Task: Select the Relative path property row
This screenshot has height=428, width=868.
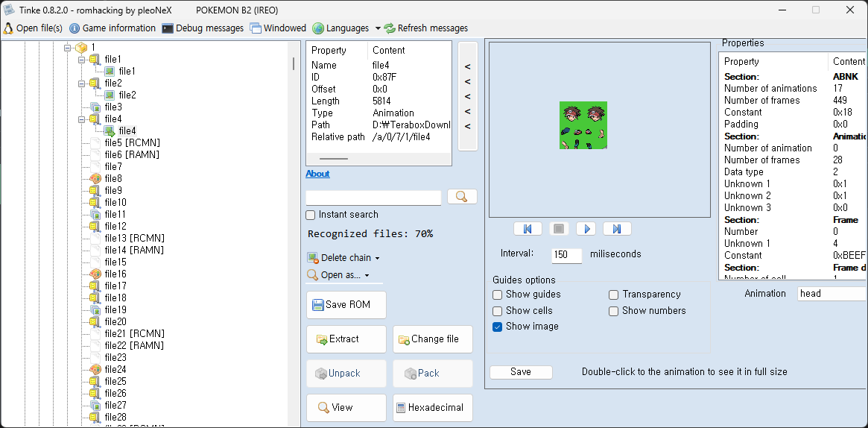Action: click(379, 136)
